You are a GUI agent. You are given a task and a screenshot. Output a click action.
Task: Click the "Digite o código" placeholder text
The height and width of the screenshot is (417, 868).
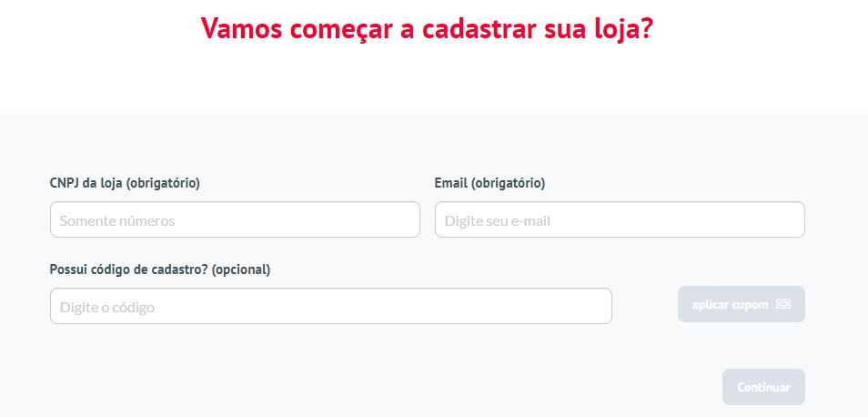pyautogui.click(x=107, y=307)
